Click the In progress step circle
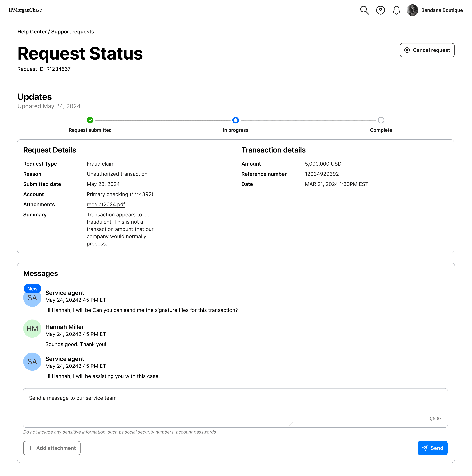The height and width of the screenshot is (476, 472). 235,120
